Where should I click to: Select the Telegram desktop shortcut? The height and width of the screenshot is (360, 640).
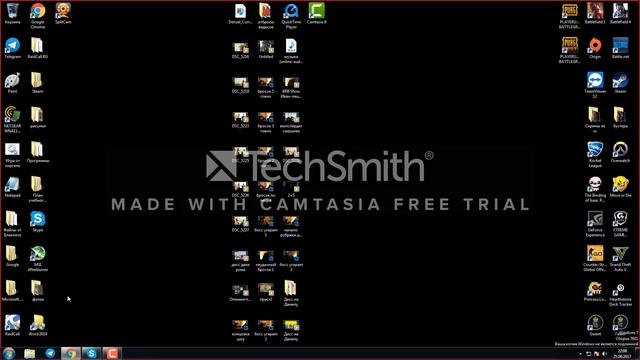point(12,48)
